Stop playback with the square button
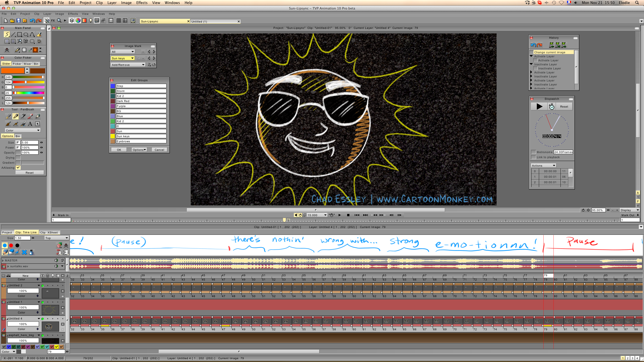The image size is (644, 362). [x=348, y=215]
